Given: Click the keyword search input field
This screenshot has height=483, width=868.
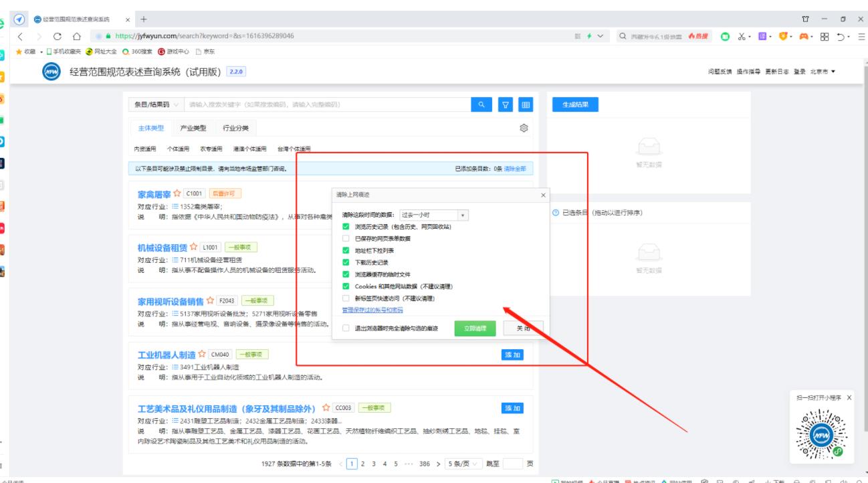Looking at the screenshot, I should coord(326,104).
